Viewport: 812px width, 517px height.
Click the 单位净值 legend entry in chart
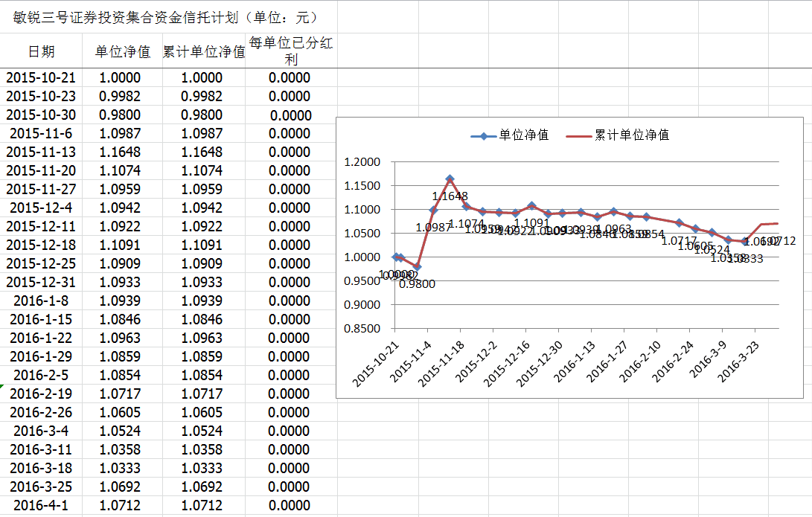click(x=524, y=135)
